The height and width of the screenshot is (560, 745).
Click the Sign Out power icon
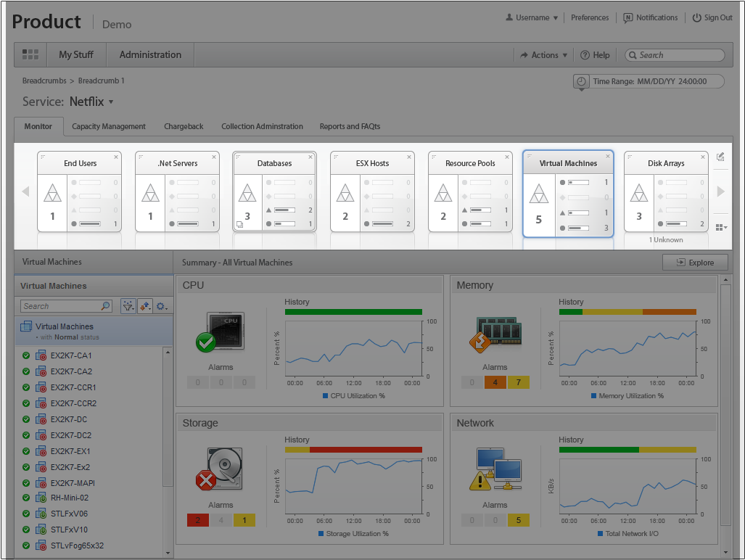click(697, 18)
